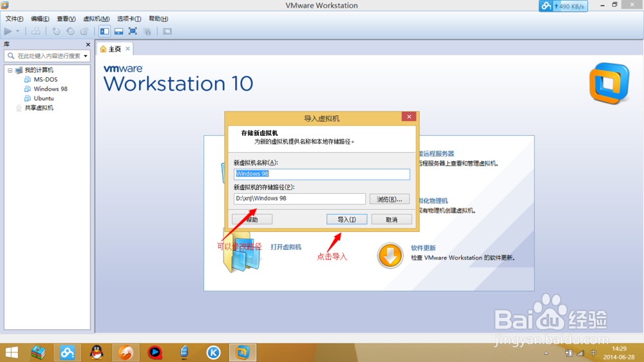The height and width of the screenshot is (362, 644).
Task: Click the software update download-arrow icon
Action: tap(390, 255)
